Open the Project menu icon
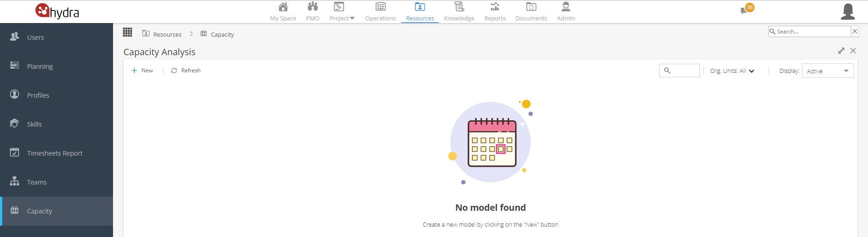868x237 pixels. point(339,7)
